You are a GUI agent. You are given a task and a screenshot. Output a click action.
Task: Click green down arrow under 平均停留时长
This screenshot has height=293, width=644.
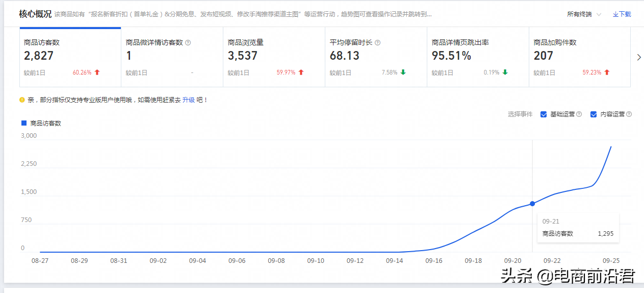coord(403,72)
